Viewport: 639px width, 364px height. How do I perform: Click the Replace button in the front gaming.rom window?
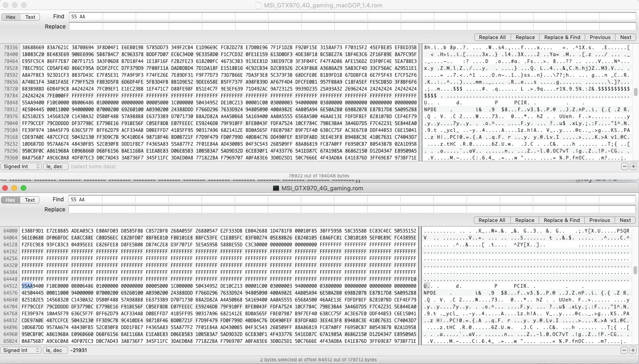pyautogui.click(x=524, y=220)
